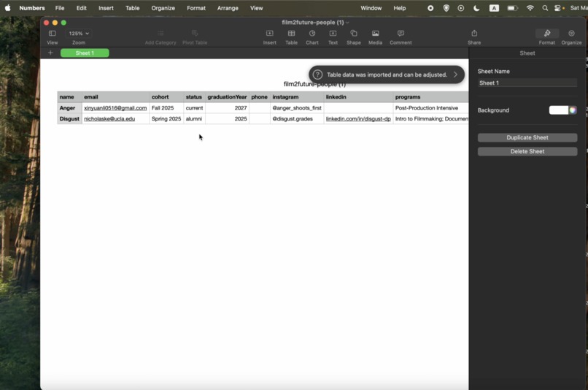
Task: Open the Arrange menu
Action: point(228,8)
